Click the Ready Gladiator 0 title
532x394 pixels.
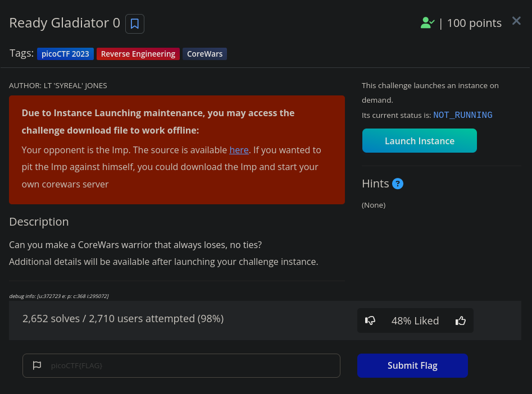(x=65, y=23)
